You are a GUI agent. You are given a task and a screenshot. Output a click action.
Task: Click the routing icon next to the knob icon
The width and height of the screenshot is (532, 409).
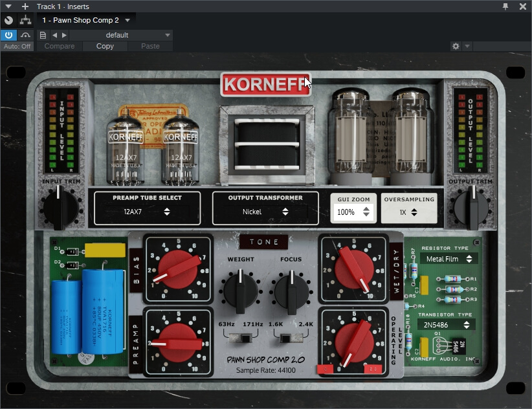point(26,20)
